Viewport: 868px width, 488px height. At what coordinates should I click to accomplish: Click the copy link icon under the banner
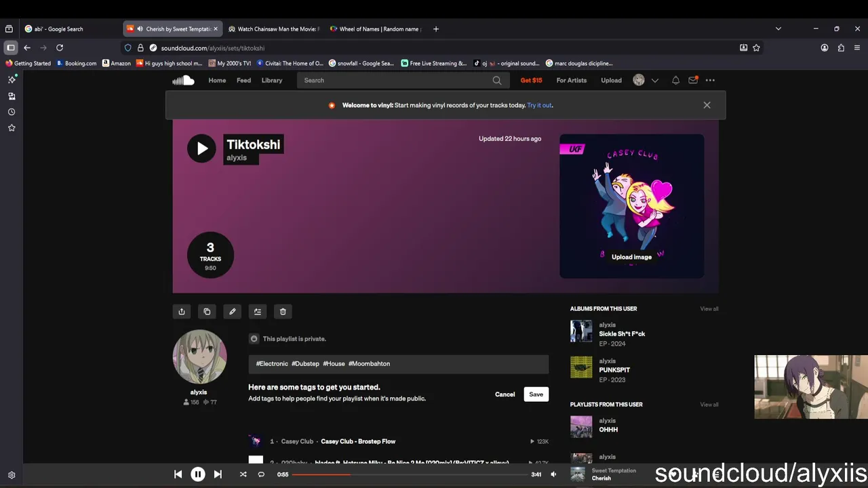tap(207, 312)
